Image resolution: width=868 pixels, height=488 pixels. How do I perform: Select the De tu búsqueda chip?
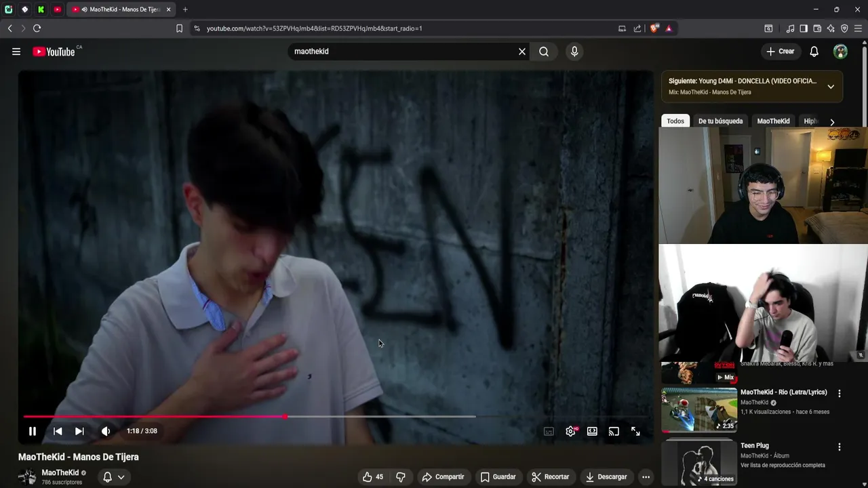[720, 121]
